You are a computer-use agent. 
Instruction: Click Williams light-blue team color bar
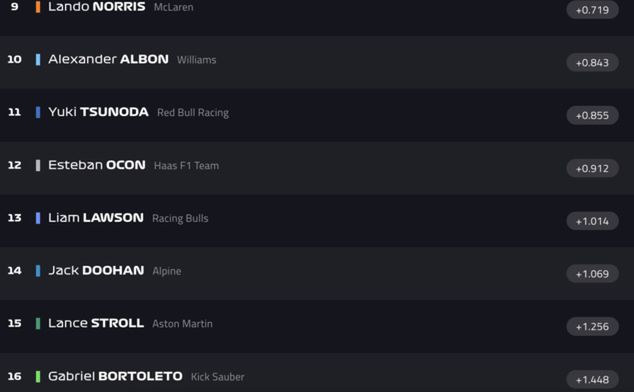(38, 59)
